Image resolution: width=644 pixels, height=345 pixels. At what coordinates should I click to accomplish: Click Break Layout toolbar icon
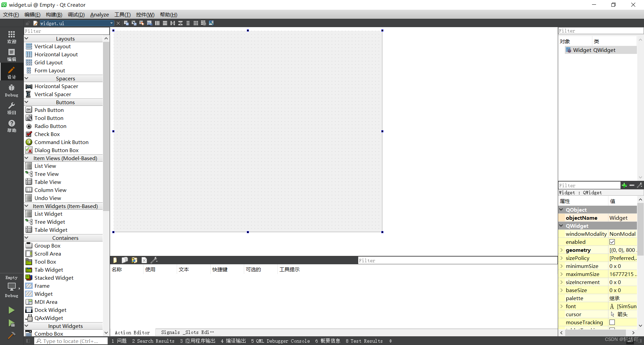tap(203, 23)
